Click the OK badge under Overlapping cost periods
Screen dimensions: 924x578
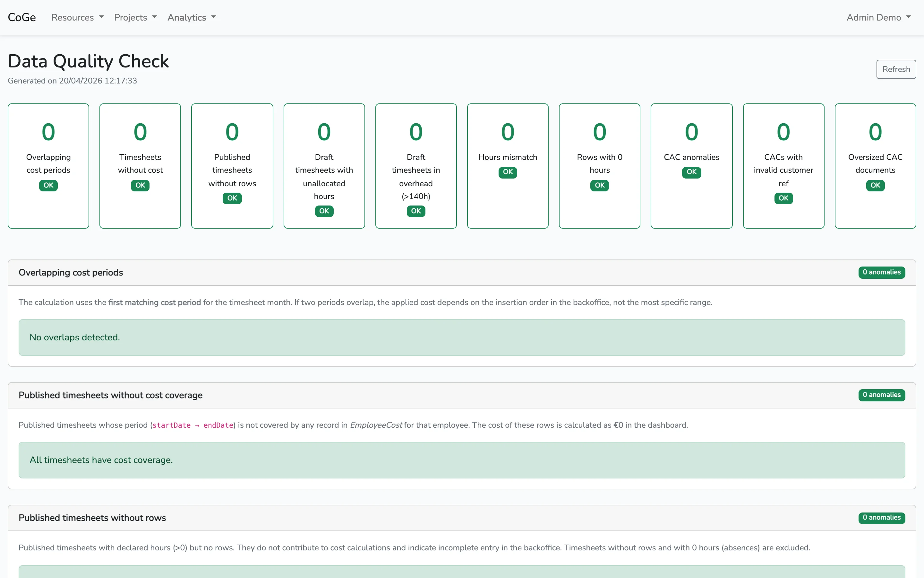pyautogui.click(x=48, y=185)
